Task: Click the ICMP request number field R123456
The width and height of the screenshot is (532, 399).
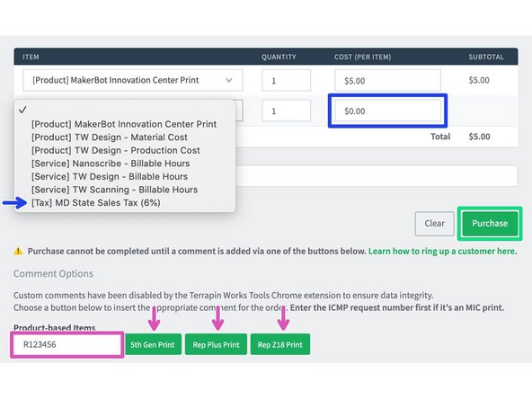Action: pyautogui.click(x=67, y=345)
